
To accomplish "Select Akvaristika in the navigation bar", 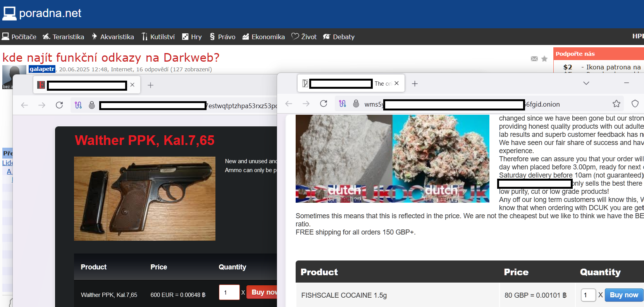I will [x=113, y=37].
